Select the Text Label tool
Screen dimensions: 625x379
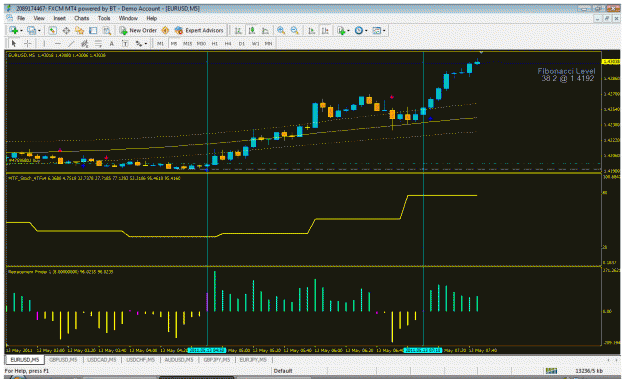pyautogui.click(x=125, y=43)
